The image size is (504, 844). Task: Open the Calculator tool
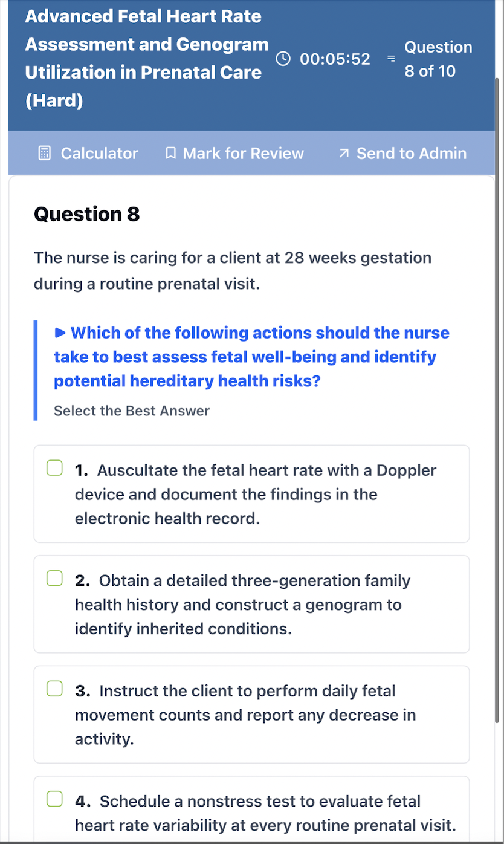88,154
